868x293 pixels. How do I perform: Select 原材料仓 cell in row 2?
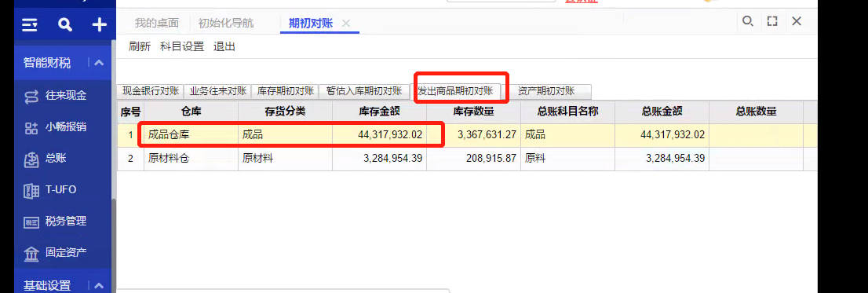pos(191,159)
